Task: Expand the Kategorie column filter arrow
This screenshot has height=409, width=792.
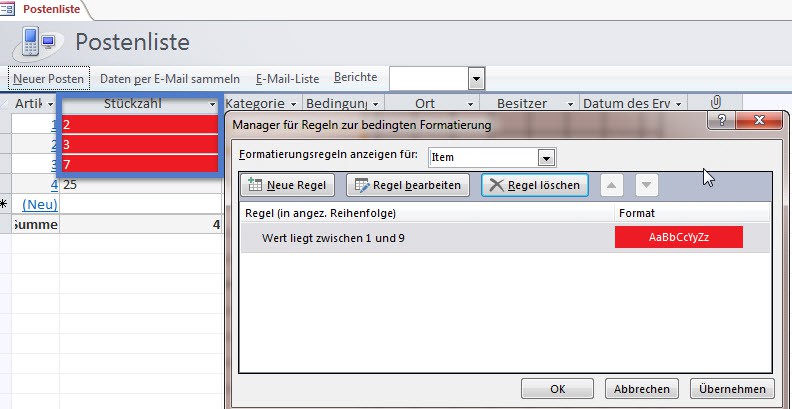Action: pyautogui.click(x=294, y=104)
